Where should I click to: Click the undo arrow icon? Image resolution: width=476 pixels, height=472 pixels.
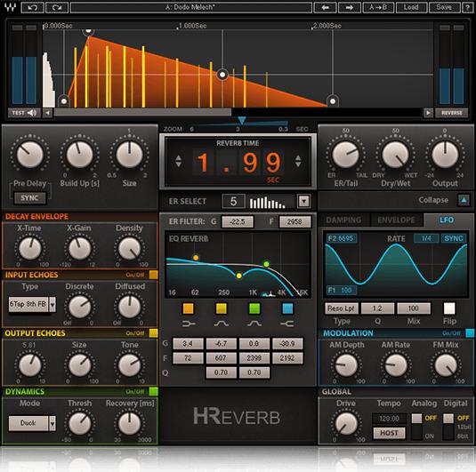33,7
